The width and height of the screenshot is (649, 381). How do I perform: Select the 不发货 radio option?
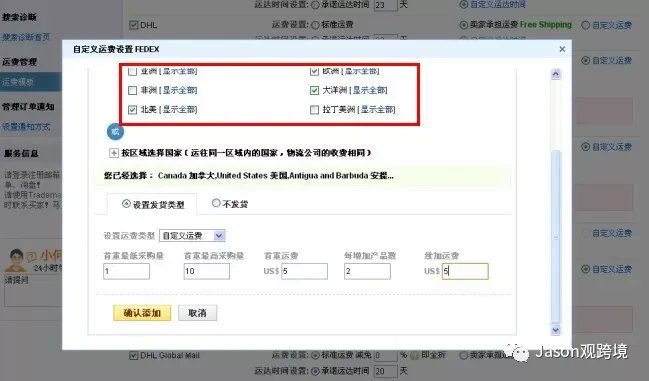216,203
